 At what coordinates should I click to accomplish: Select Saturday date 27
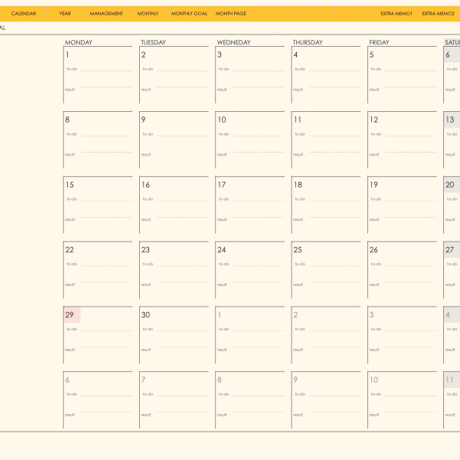click(x=450, y=250)
